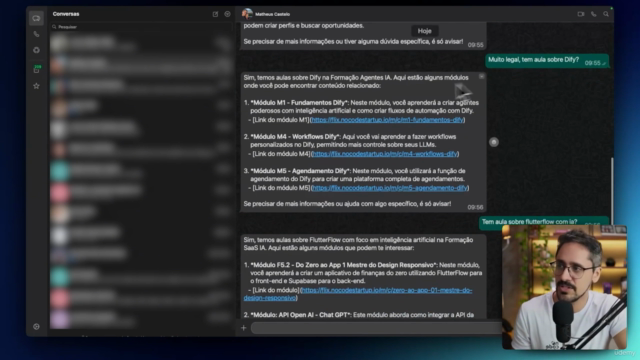Click the 09:56 timestamp on Dify reply
The width and height of the screenshot is (640, 360).
click(475, 207)
